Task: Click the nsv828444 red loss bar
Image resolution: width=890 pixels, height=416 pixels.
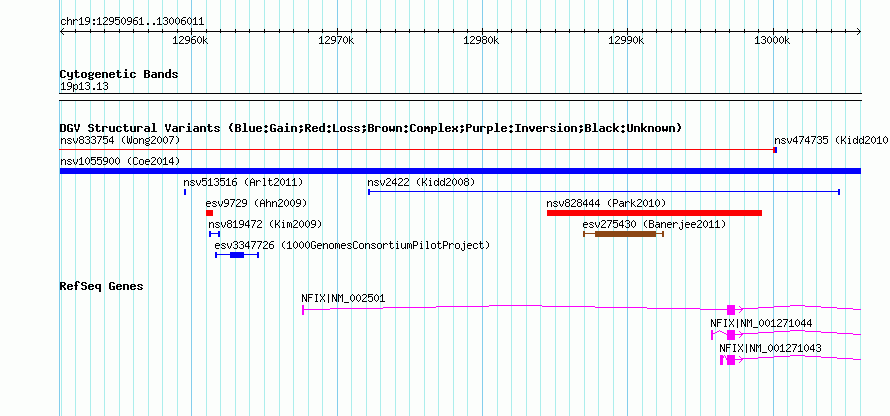Action: pos(654,213)
